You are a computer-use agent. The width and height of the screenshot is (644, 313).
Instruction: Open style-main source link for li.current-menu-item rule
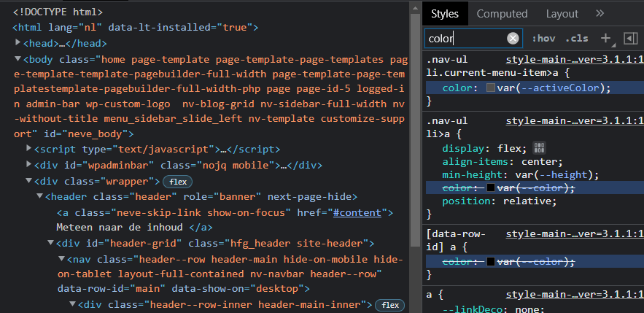coord(575,60)
